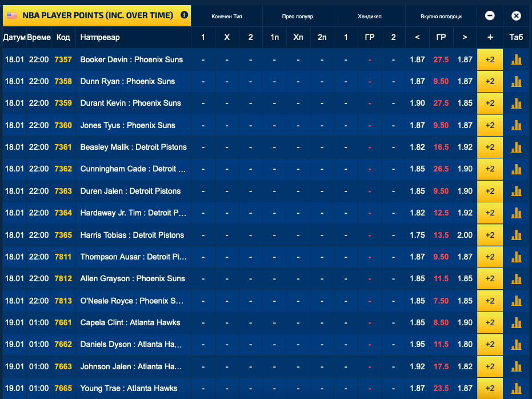Open stats chart for Daniels Dyson row
This screenshot has height=399, width=532.
point(516,344)
